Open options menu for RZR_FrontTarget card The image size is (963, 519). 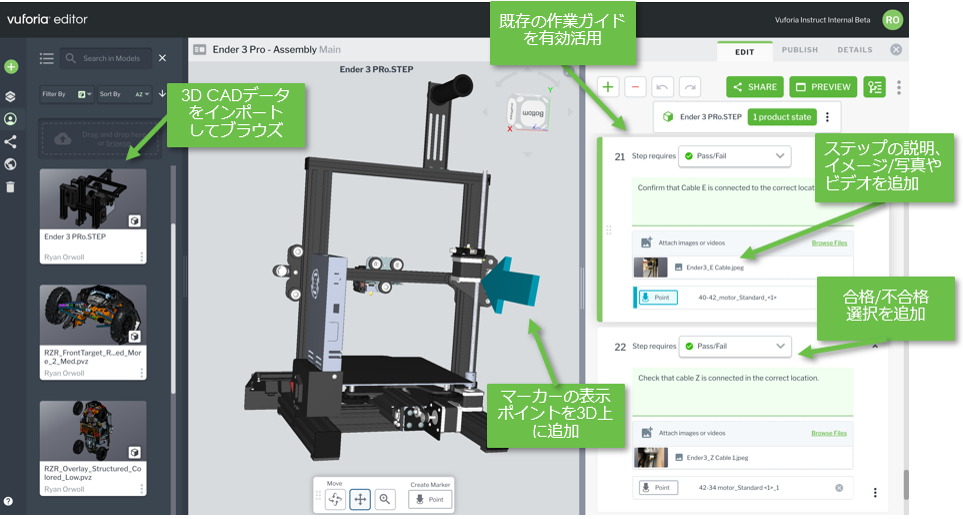pyautogui.click(x=142, y=373)
